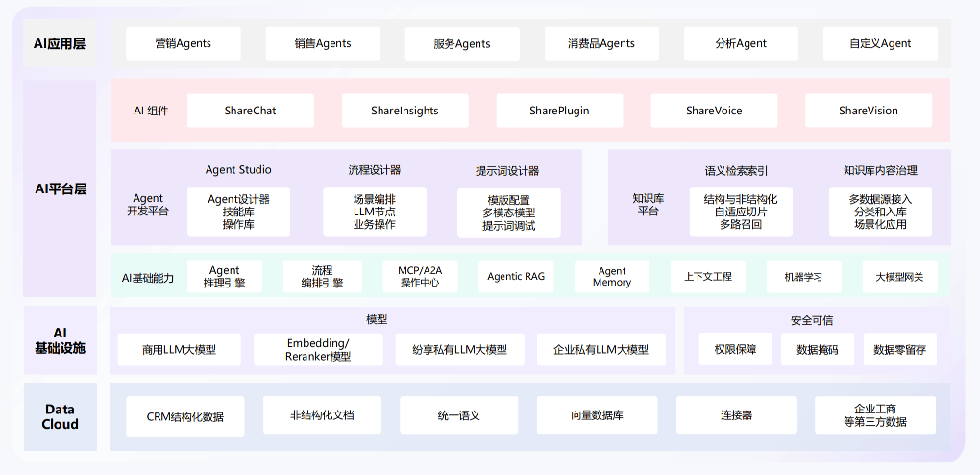Click the AI基础能力 label
This screenshot has width=980, height=475.
click(x=148, y=277)
